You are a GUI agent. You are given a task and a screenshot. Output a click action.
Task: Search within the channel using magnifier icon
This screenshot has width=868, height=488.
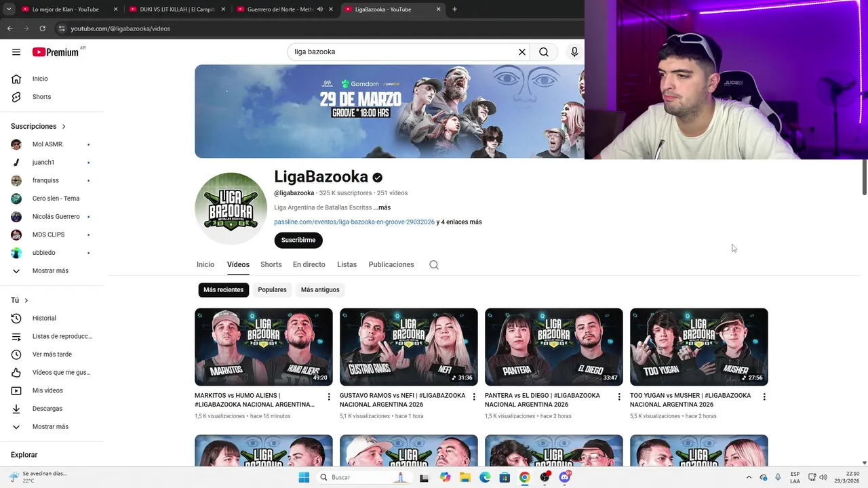click(434, 265)
